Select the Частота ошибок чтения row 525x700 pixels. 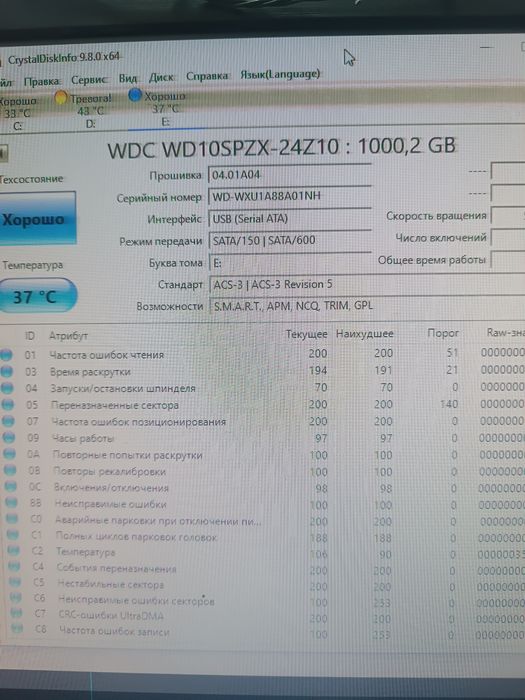[x=262, y=354]
